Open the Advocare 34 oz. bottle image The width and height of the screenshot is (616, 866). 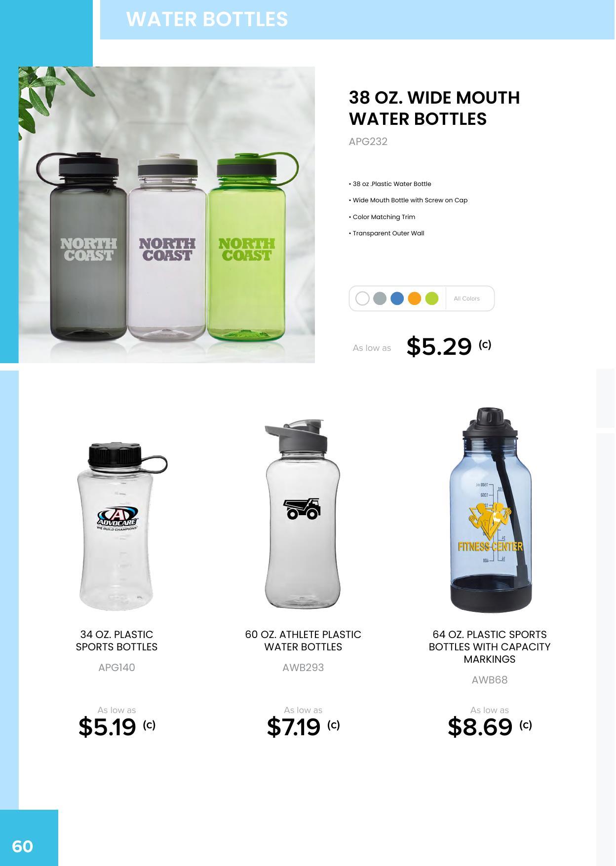pyautogui.click(x=122, y=527)
